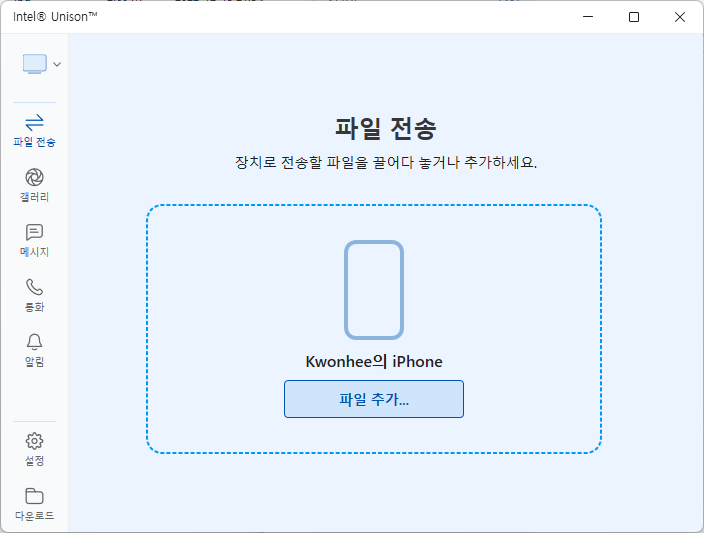Switch to the 파일 전송 sidebar label
This screenshot has width=704, height=533.
coord(34,142)
